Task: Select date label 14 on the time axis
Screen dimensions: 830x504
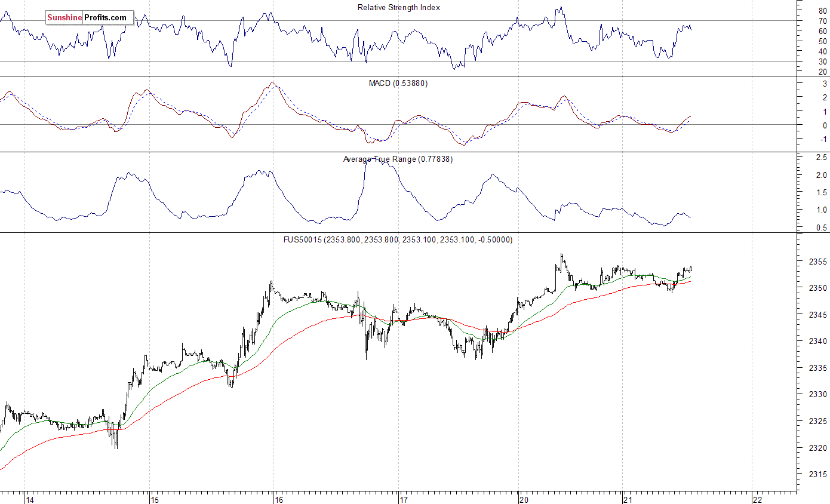Action: click(x=29, y=499)
